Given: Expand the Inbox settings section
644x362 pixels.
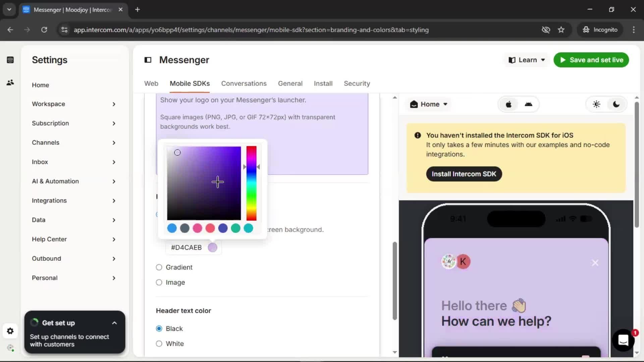Looking at the screenshot, I should [74, 162].
